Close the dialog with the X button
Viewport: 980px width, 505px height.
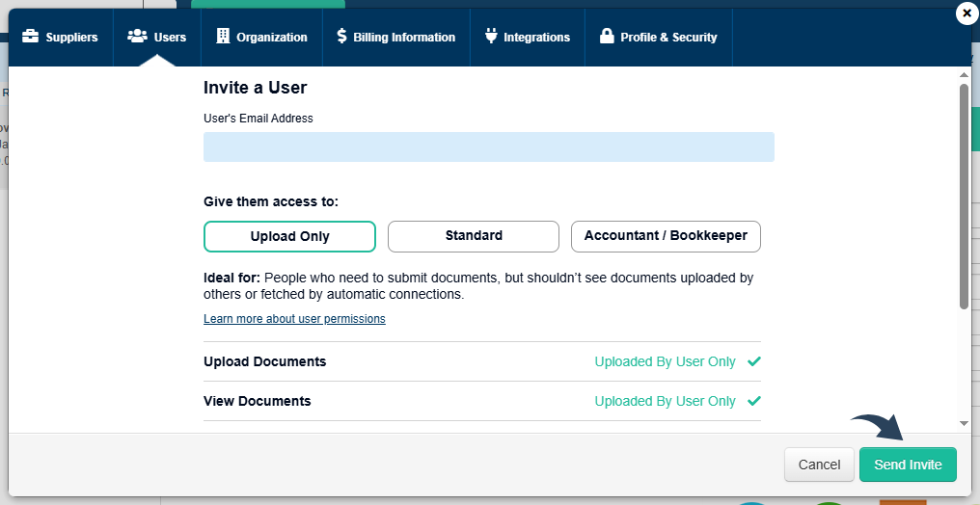coord(966,13)
